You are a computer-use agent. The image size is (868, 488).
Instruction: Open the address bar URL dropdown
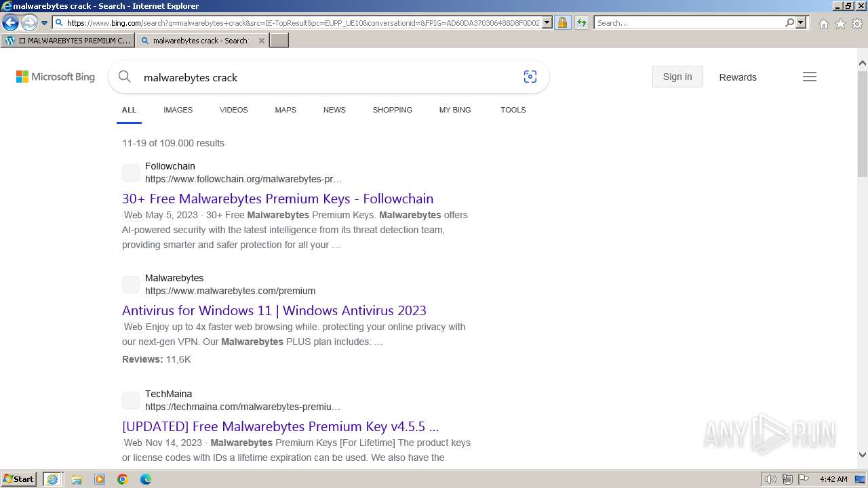coord(547,23)
